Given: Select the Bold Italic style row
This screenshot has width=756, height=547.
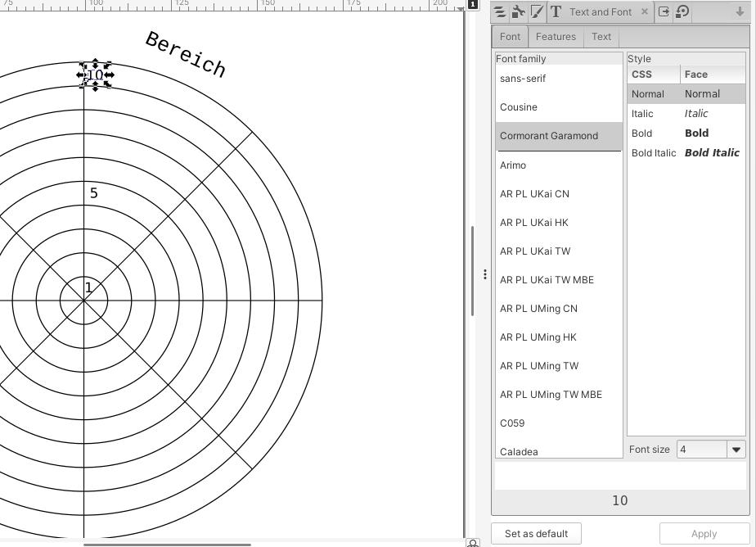Looking at the screenshot, I should pos(686,153).
